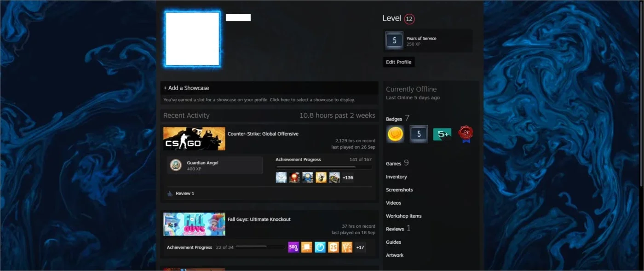This screenshot has height=271, width=644.
Task: Click the Guardian Angel badge text
Action: 202,163
